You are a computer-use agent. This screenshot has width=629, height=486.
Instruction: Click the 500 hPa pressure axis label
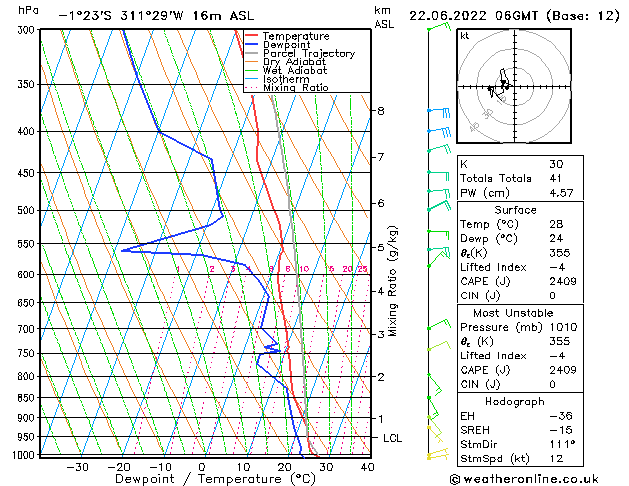28,211
